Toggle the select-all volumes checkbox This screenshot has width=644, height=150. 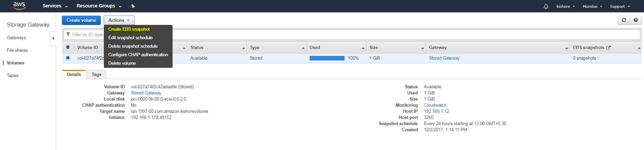[x=68, y=47]
